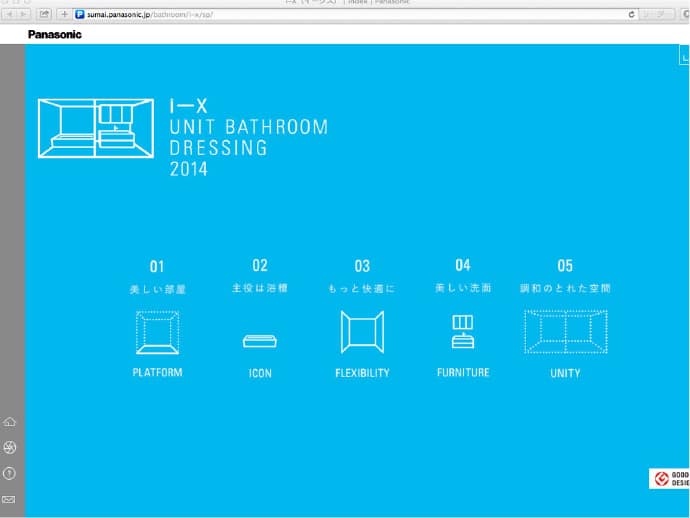Reload the page with the refresh icon
The width and height of the screenshot is (690, 518).
click(631, 15)
